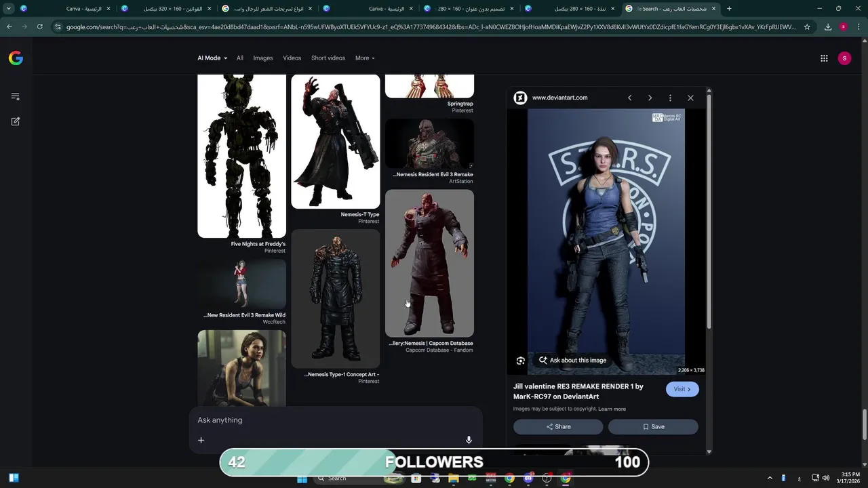The image size is (868, 488).
Task: Show the previous image in the preview panel
Action: [x=629, y=98]
